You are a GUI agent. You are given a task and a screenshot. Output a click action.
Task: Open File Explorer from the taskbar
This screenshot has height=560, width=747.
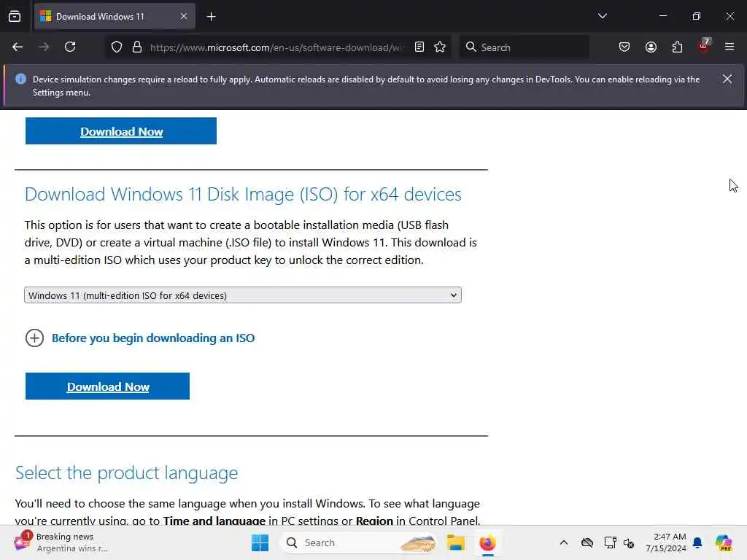click(455, 542)
